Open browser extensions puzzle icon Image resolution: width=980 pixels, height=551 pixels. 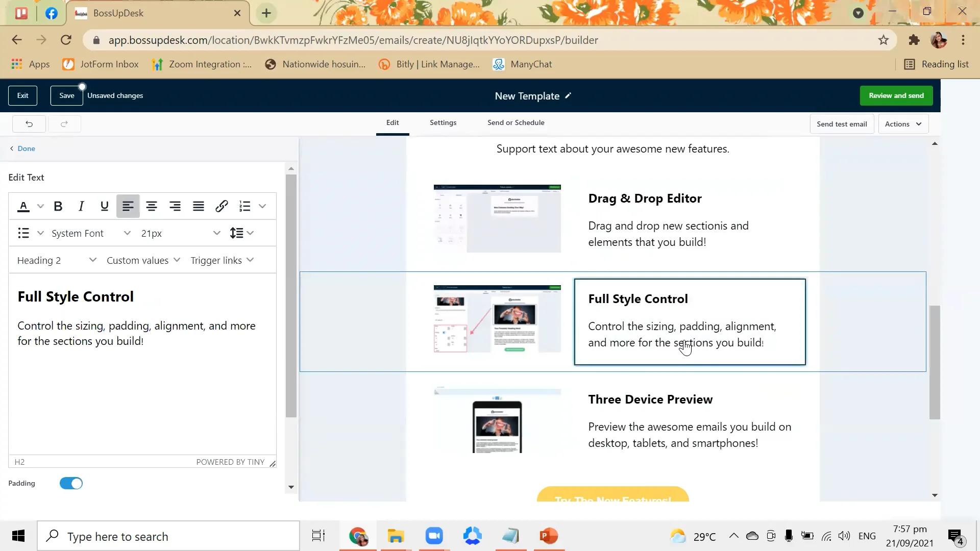(914, 40)
